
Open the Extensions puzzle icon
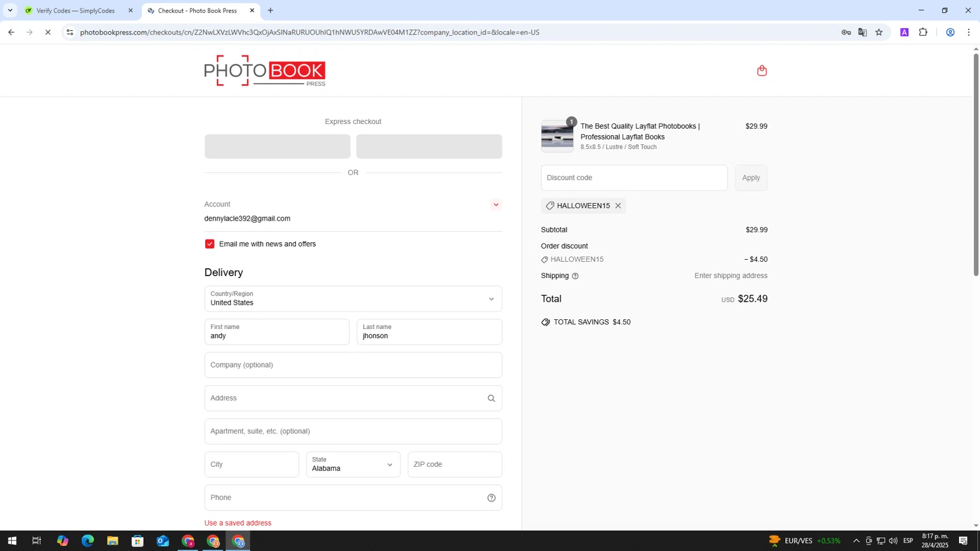[923, 32]
